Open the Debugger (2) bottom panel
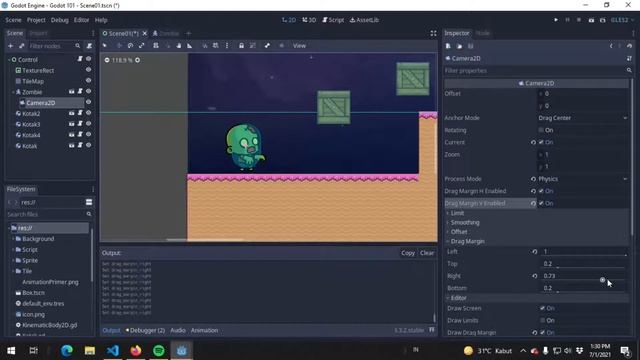The width and height of the screenshot is (640, 360). 145,330
